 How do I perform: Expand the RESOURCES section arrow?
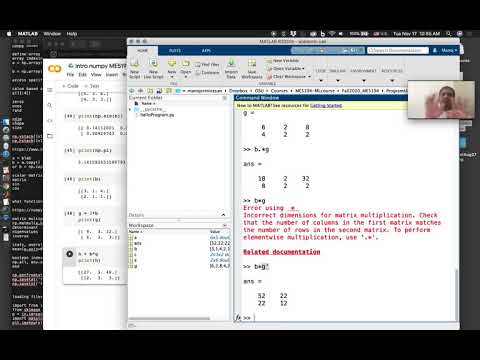pos(392,81)
